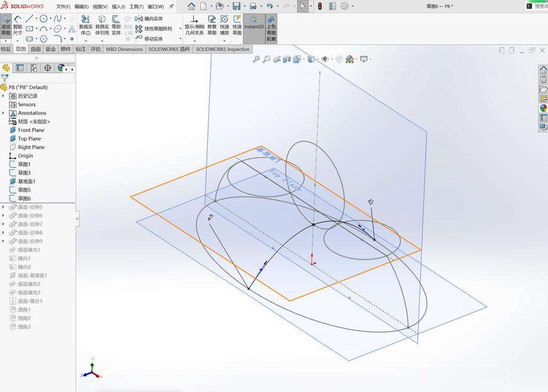The width and height of the screenshot is (548, 392).
Task: Open the Linear Sketch Pattern (线性草图阵列) tool
Action: [x=154, y=29]
